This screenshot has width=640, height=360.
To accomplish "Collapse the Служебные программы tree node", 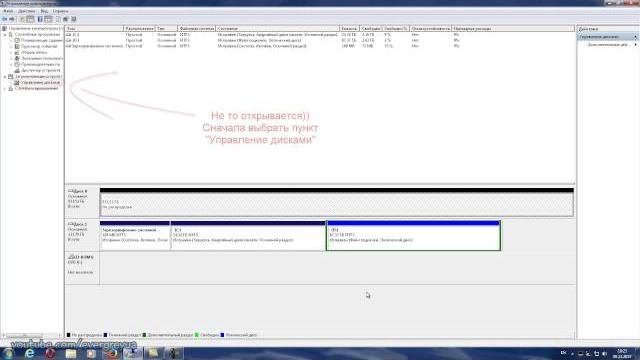I will (x=5, y=35).
